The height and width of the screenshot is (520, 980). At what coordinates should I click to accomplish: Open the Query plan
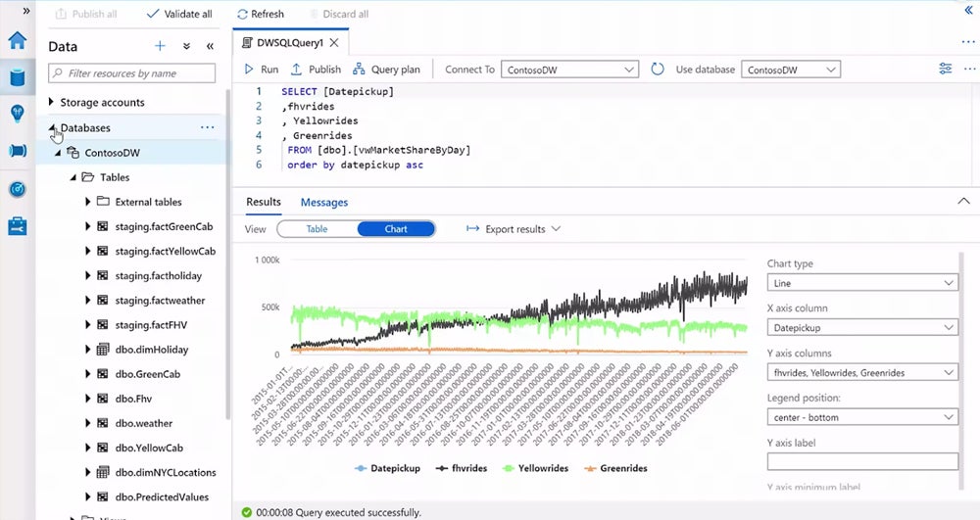click(x=386, y=70)
